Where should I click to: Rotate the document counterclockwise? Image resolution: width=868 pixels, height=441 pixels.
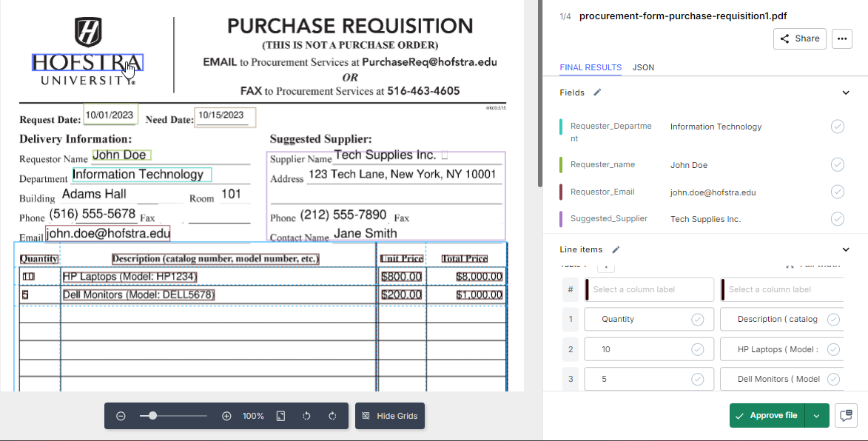click(306, 416)
